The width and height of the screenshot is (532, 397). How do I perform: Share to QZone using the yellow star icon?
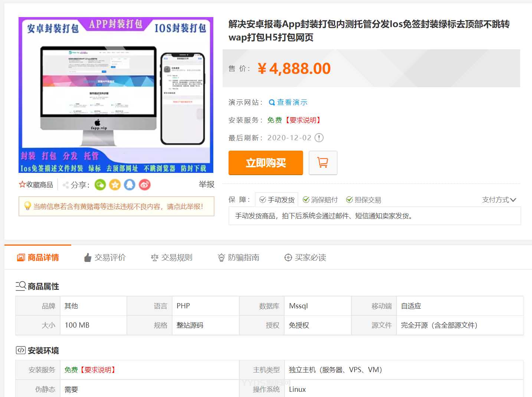(115, 185)
